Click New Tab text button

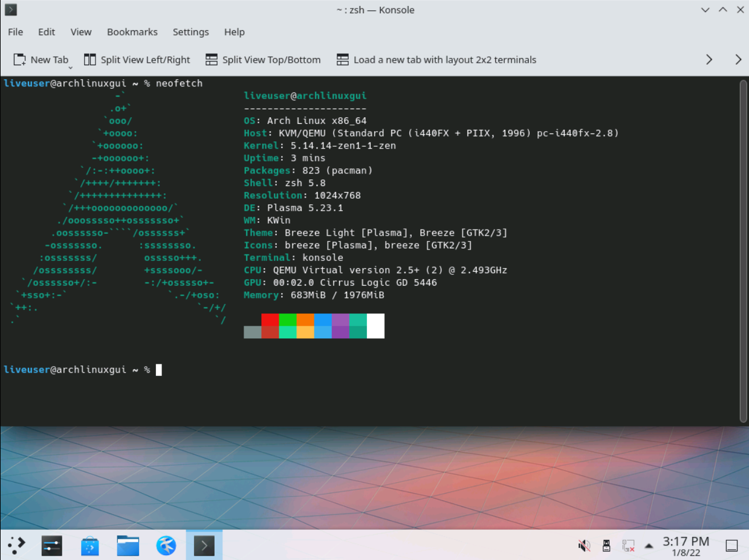(x=50, y=60)
